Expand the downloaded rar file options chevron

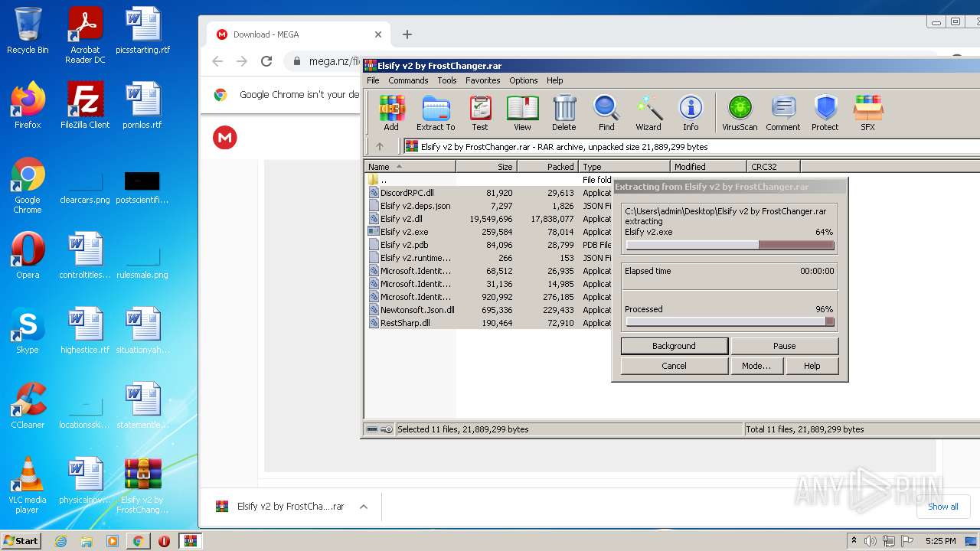[364, 507]
